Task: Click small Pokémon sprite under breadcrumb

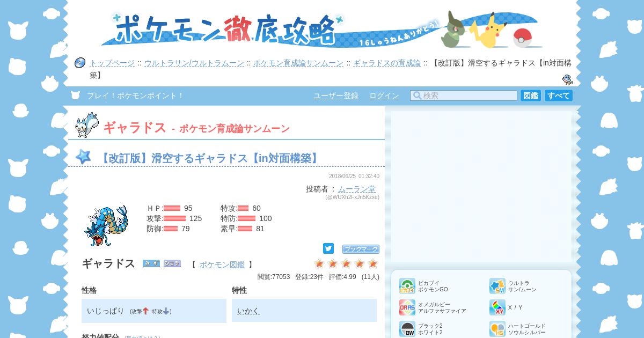Action: coord(567,80)
